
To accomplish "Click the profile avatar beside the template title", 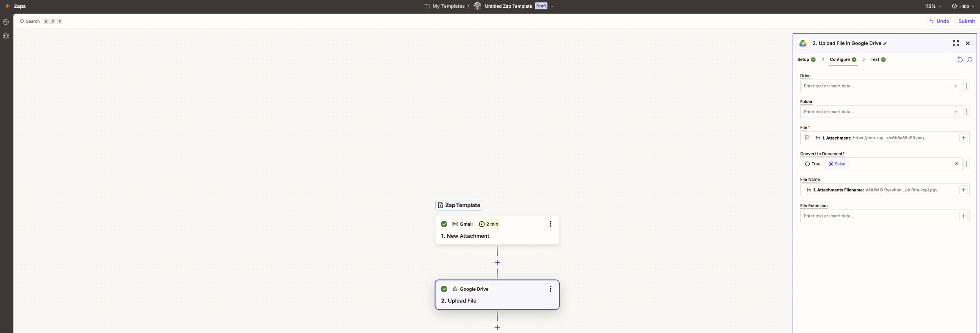I will click(x=477, y=6).
